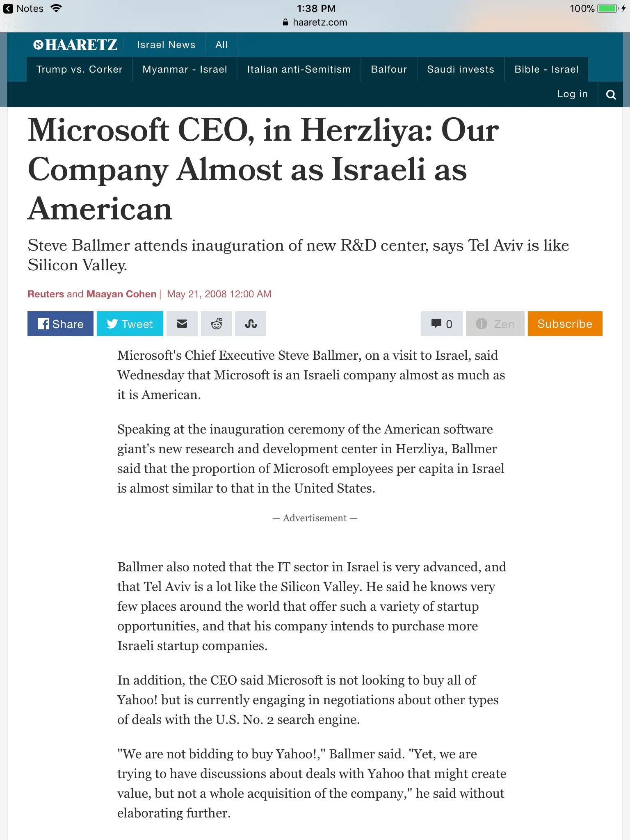
Task: Share article by email envelope icon
Action: click(x=182, y=324)
